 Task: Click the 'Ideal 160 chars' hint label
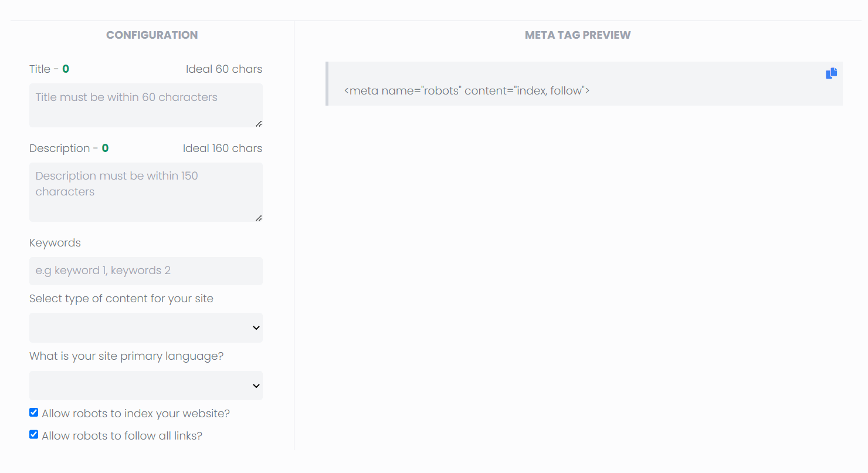tap(222, 148)
